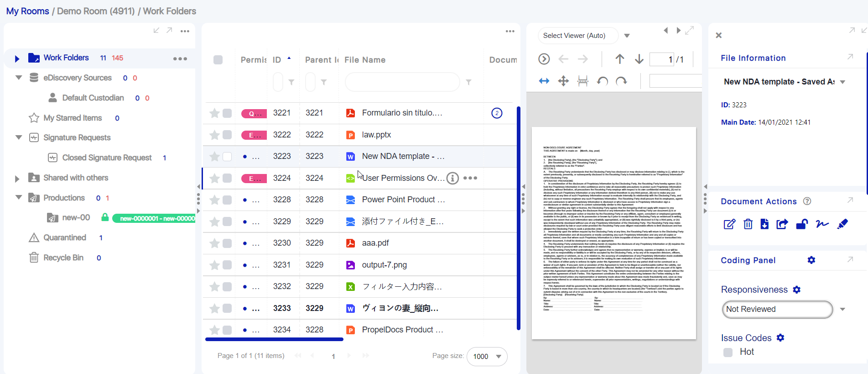The image size is (868, 374).
Task: Click info icon on User Permissions row
Action: (452, 178)
